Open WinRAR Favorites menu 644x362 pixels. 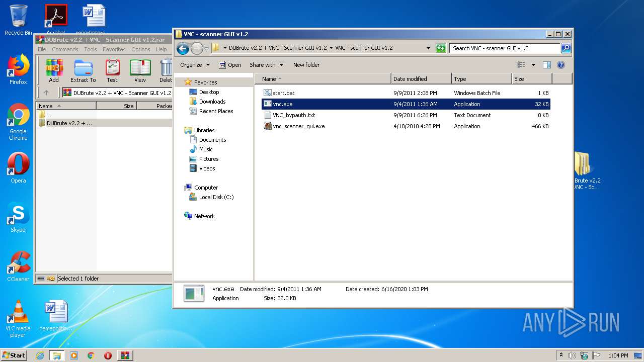(x=114, y=49)
